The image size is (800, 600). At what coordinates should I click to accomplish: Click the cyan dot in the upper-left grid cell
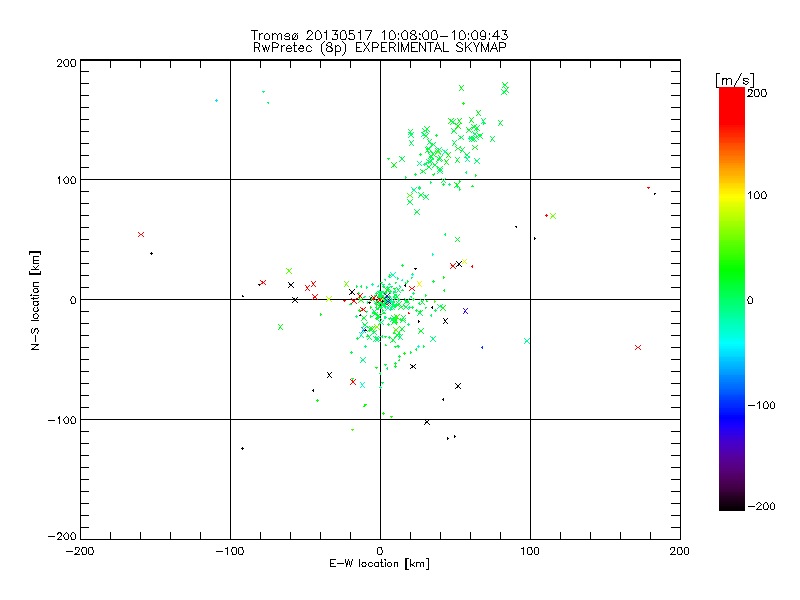[x=216, y=101]
